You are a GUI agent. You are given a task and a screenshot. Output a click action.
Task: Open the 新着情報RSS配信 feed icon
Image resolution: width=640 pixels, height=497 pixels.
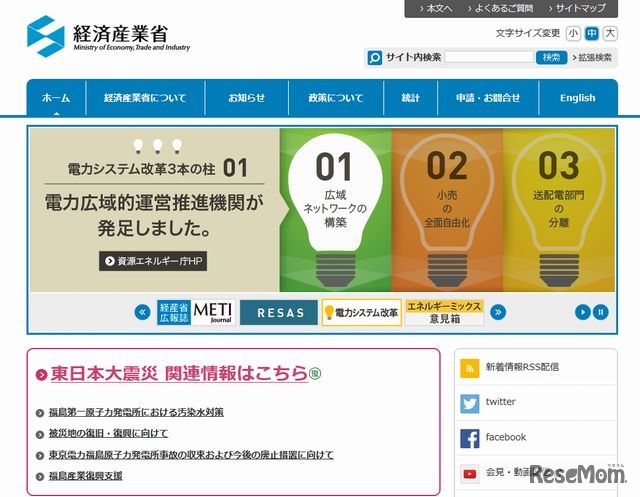[x=469, y=368]
